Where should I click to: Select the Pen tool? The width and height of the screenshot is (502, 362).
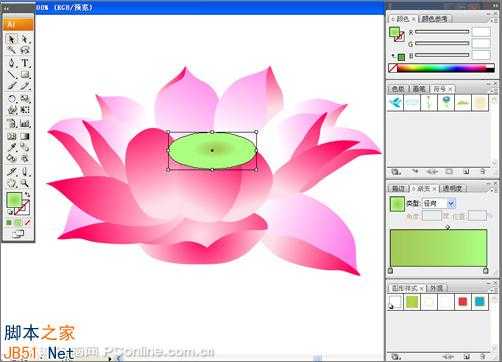11,63
